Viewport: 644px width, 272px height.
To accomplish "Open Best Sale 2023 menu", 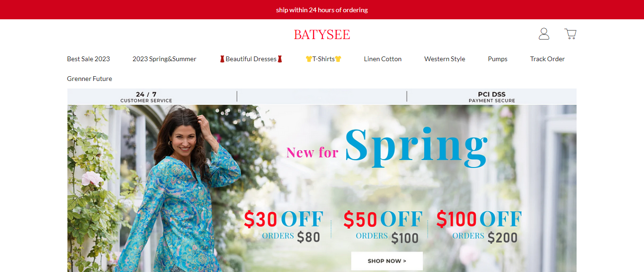I will [x=89, y=59].
